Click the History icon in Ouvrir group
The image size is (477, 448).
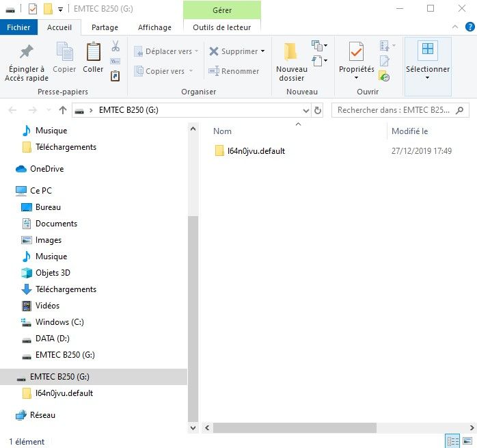click(384, 76)
